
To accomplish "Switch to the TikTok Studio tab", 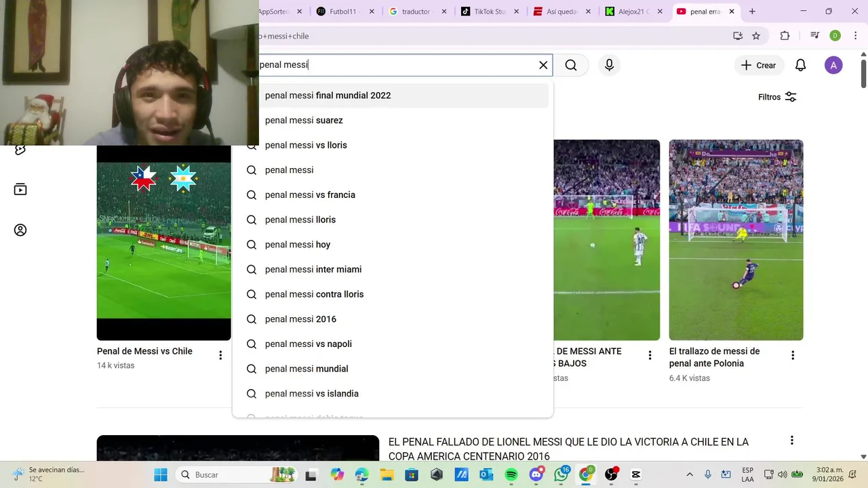I will click(488, 12).
